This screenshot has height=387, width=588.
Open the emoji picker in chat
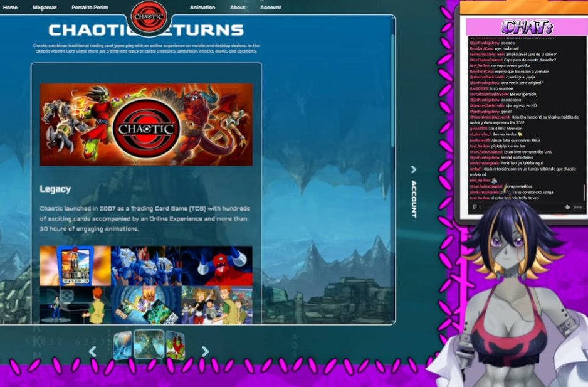[x=567, y=207]
